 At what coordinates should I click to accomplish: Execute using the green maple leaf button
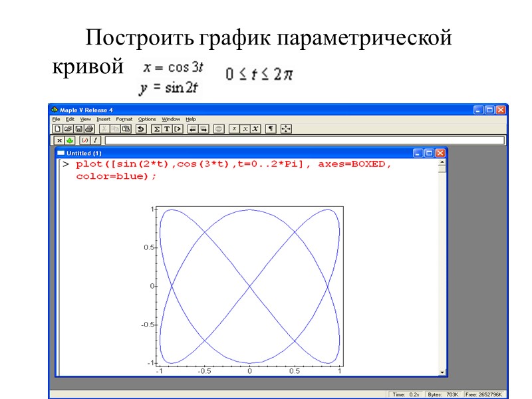point(68,140)
